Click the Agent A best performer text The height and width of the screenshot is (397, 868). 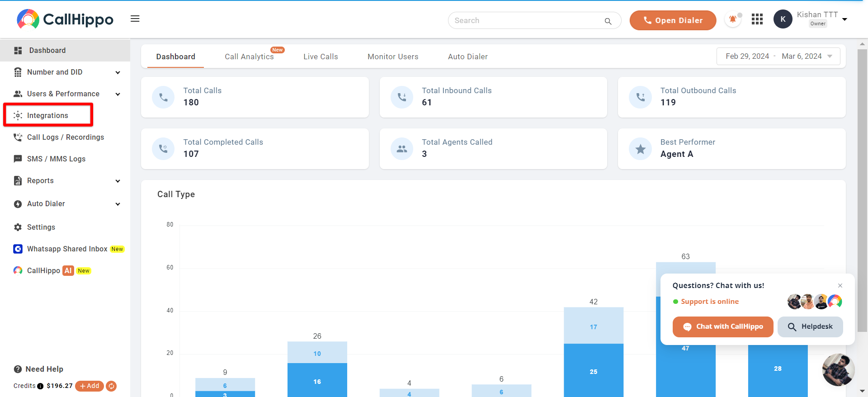pos(677,154)
